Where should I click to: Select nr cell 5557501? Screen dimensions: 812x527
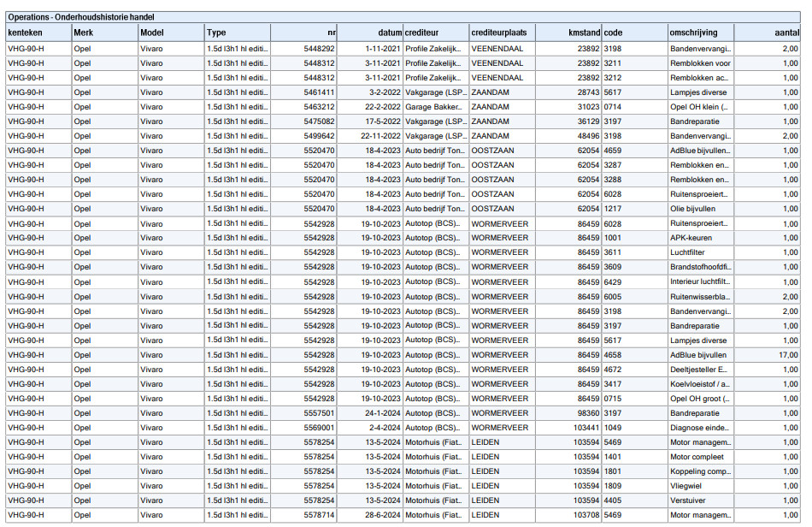[x=303, y=413]
